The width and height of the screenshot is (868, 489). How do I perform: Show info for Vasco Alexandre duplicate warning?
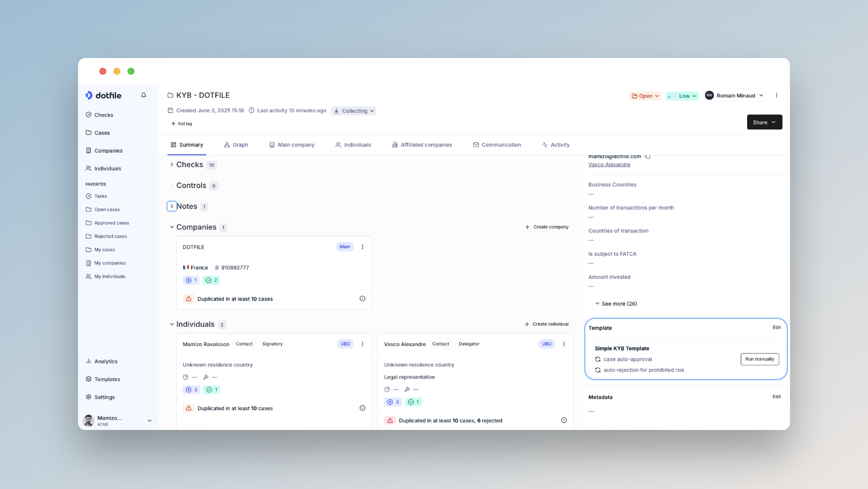tap(564, 420)
